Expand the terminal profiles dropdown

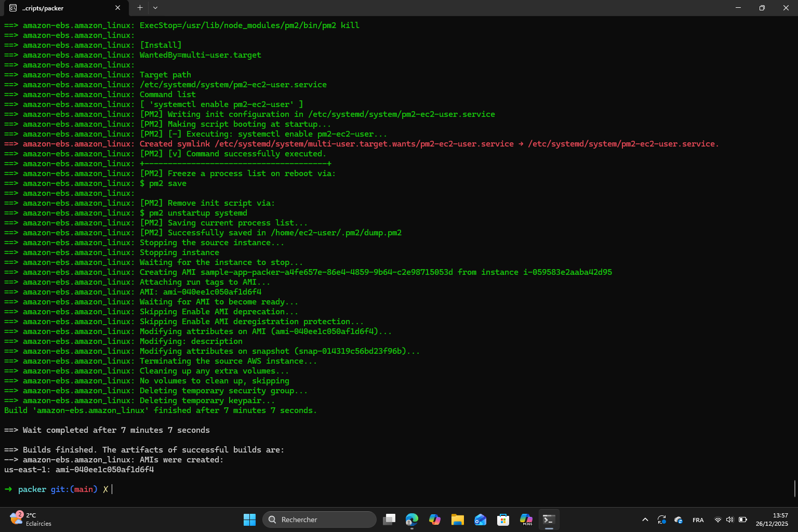155,8
